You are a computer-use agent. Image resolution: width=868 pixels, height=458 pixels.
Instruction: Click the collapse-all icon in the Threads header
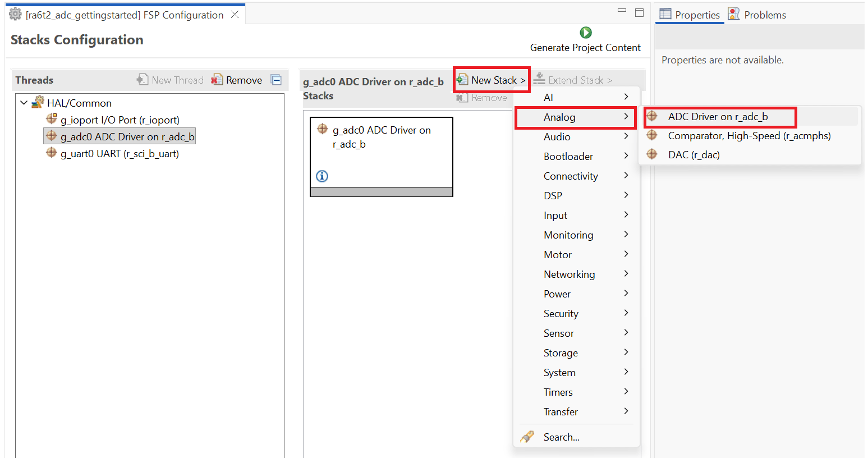coord(276,80)
